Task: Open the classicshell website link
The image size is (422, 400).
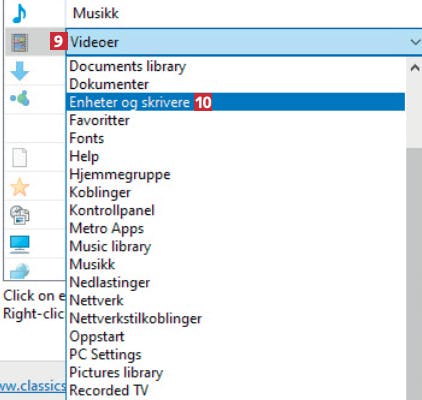Action: point(33,386)
